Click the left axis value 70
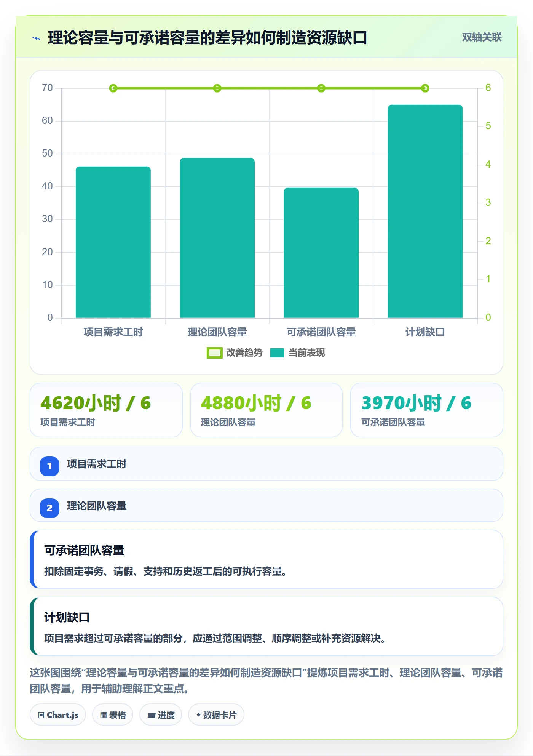 point(47,88)
